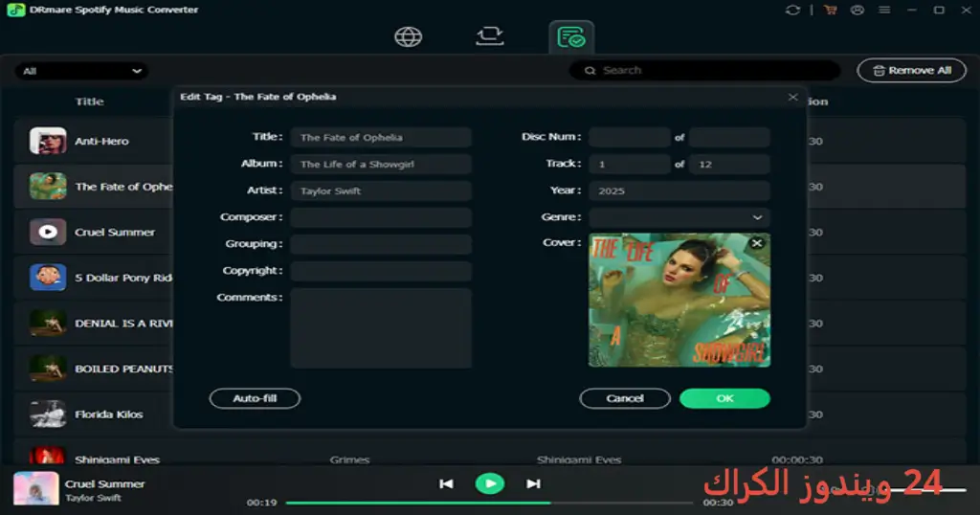980x515 pixels.
Task: Click the Grimes artist text
Action: [x=349, y=460]
